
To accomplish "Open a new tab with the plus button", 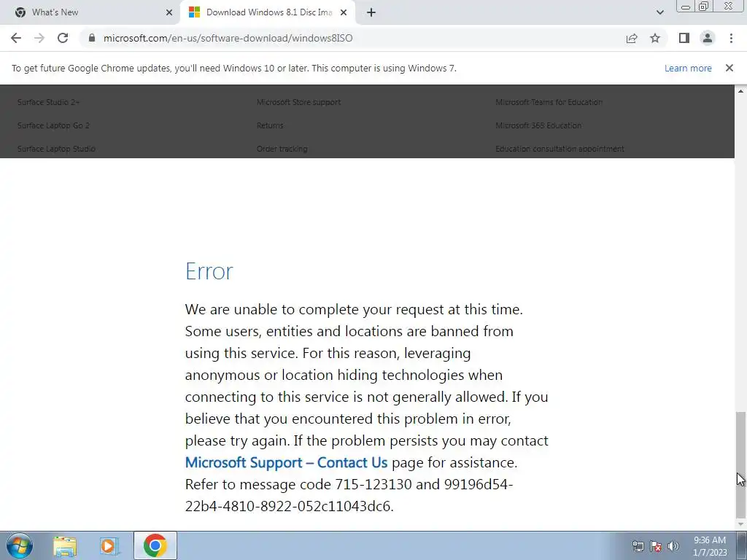I will [371, 12].
